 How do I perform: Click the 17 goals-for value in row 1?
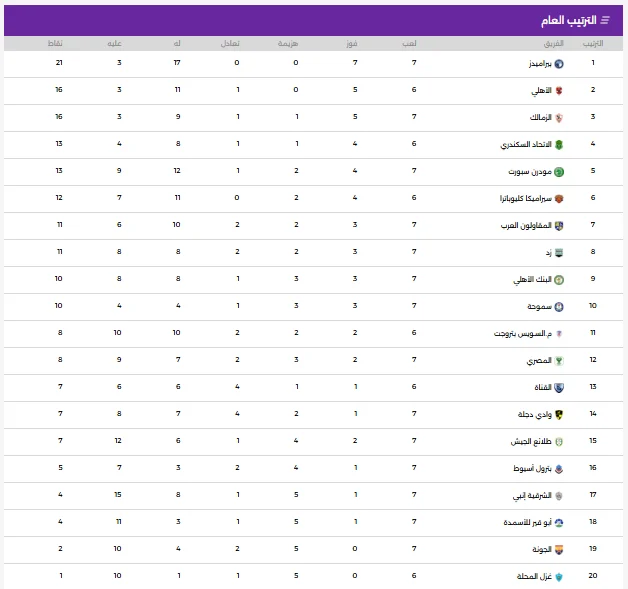coord(177,62)
